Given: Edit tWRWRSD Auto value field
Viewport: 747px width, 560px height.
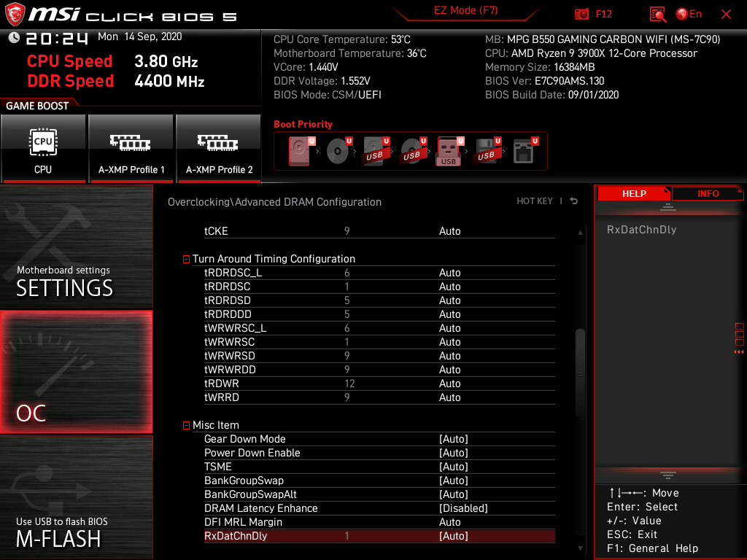Looking at the screenshot, I should click(449, 355).
